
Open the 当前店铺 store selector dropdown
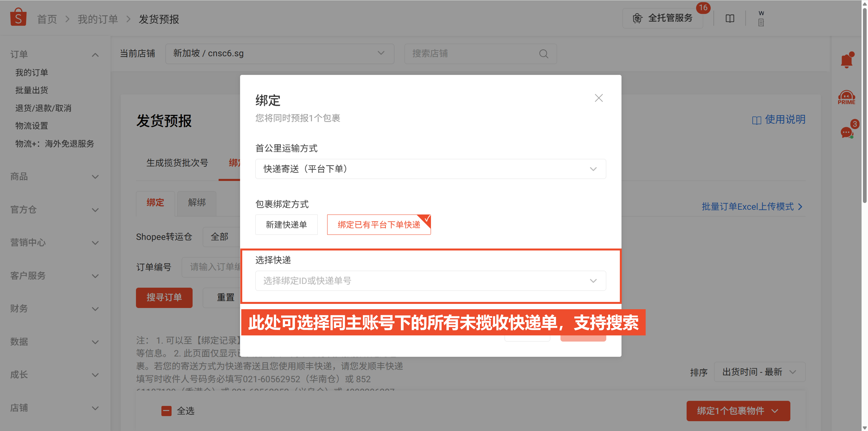[x=279, y=54]
